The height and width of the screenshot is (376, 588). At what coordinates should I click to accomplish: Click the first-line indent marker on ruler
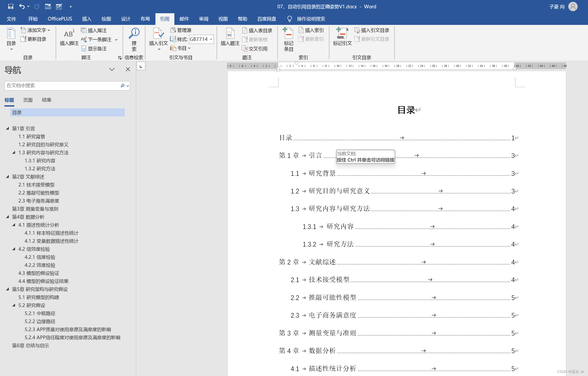(x=297, y=63)
